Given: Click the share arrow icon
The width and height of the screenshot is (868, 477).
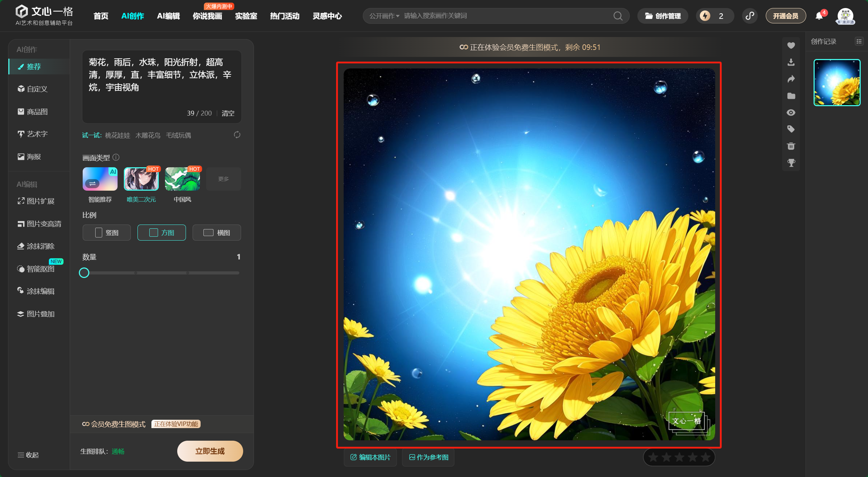Looking at the screenshot, I should [791, 79].
